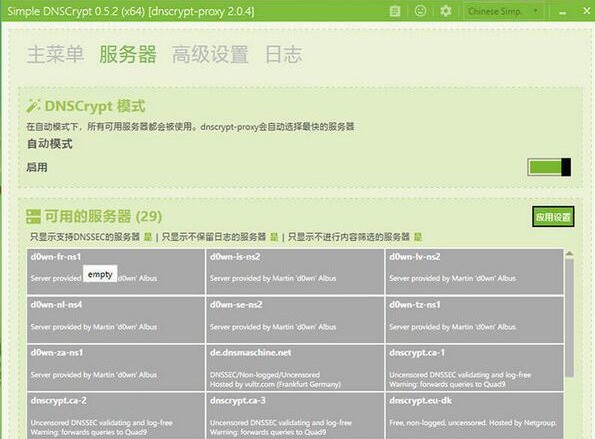Screen dimensions: 595x439
Task: Click the 可用的服务器 server list icon
Action: 33,217
